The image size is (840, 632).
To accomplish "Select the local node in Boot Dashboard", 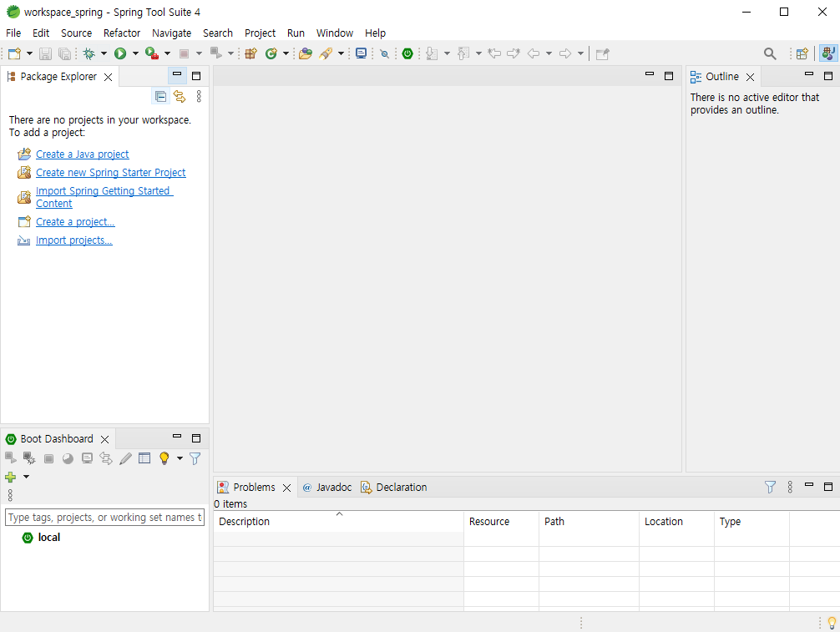I will point(48,537).
